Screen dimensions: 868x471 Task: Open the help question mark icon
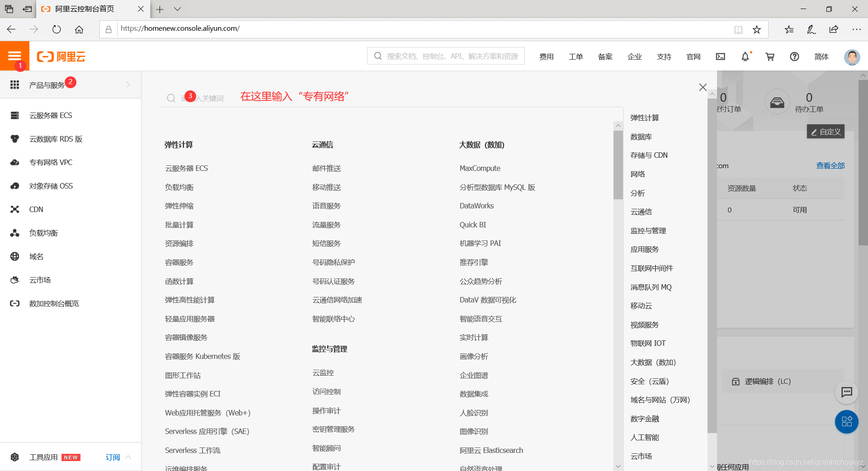coord(794,57)
